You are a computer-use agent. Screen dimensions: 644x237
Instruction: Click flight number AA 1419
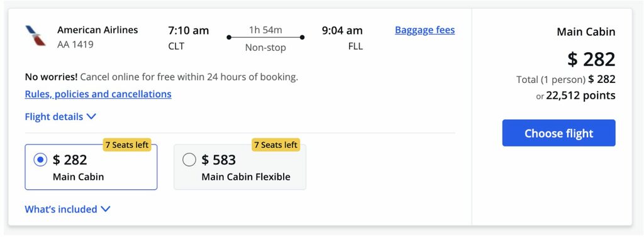click(x=75, y=45)
